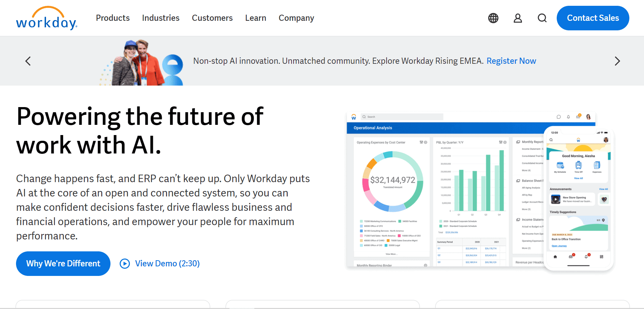
Task: Open the globe language selector
Action: point(493,18)
